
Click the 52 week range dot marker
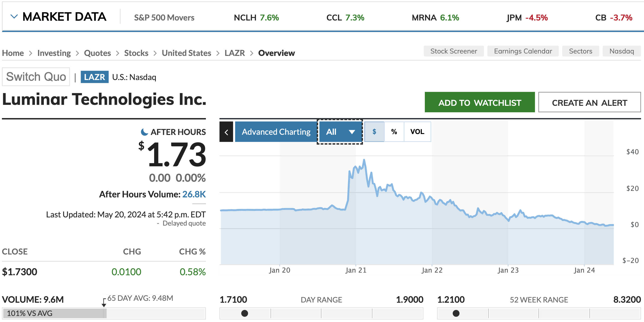tap(456, 313)
